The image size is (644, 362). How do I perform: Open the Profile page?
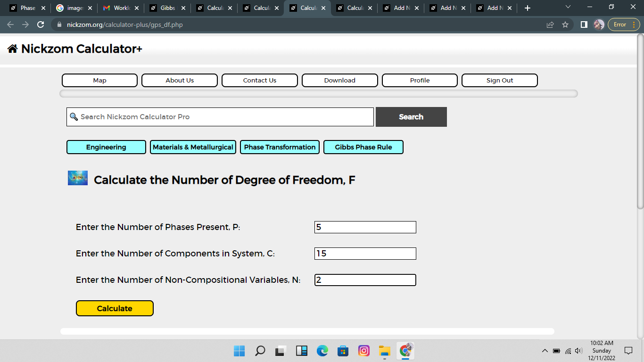420,80
